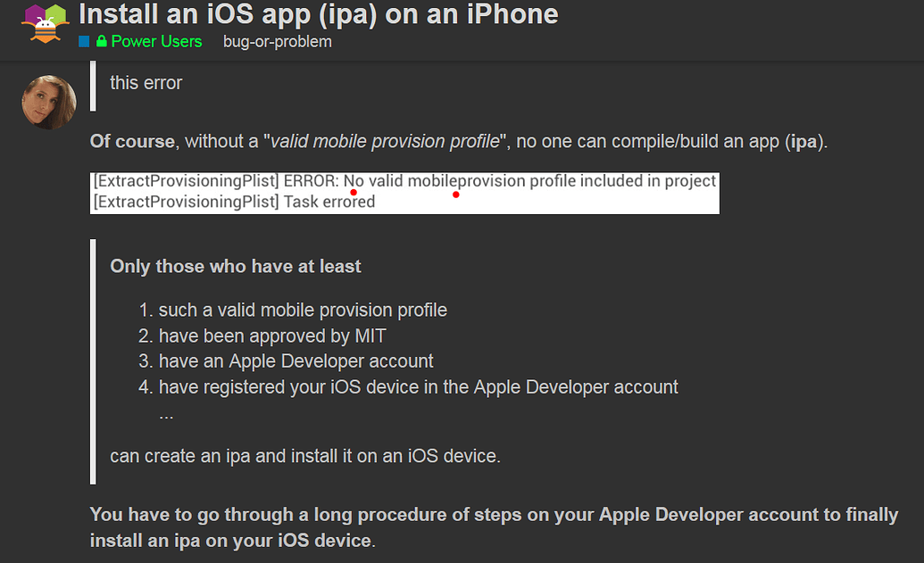Click the right red dot annotation marker
This screenshot has width=924, height=563.
tap(455, 195)
